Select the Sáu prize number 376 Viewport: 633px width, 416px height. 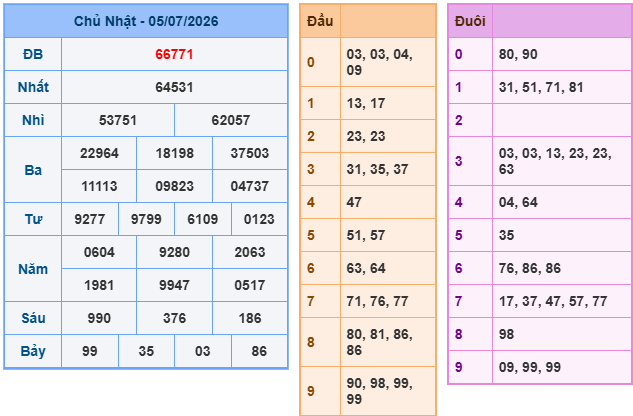point(174,318)
